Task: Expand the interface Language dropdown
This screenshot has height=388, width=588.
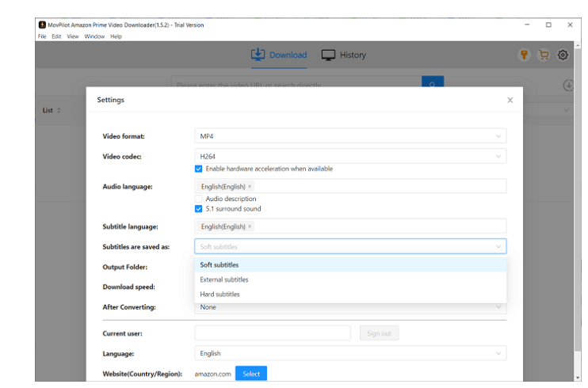Action: pyautogui.click(x=349, y=353)
